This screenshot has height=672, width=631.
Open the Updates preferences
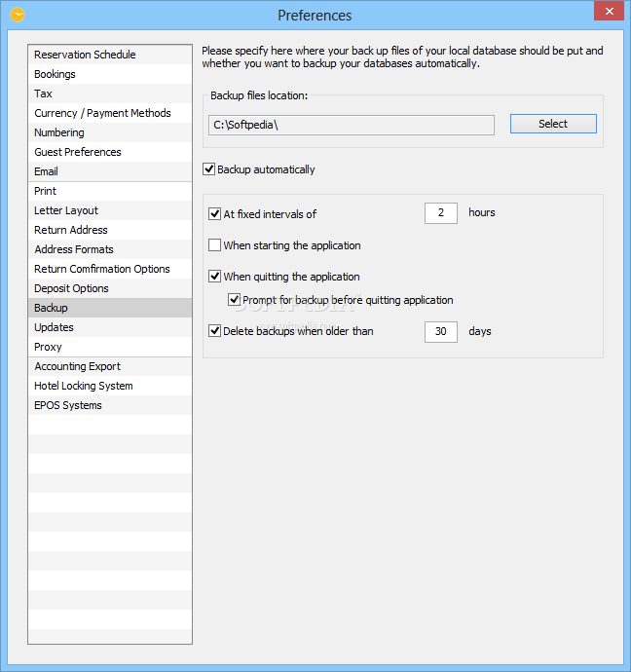110,327
